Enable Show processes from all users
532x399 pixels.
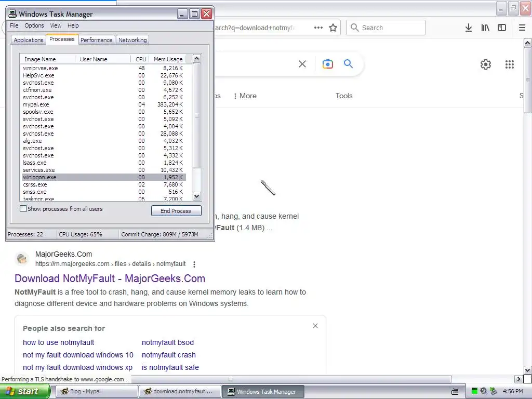[x=23, y=209]
